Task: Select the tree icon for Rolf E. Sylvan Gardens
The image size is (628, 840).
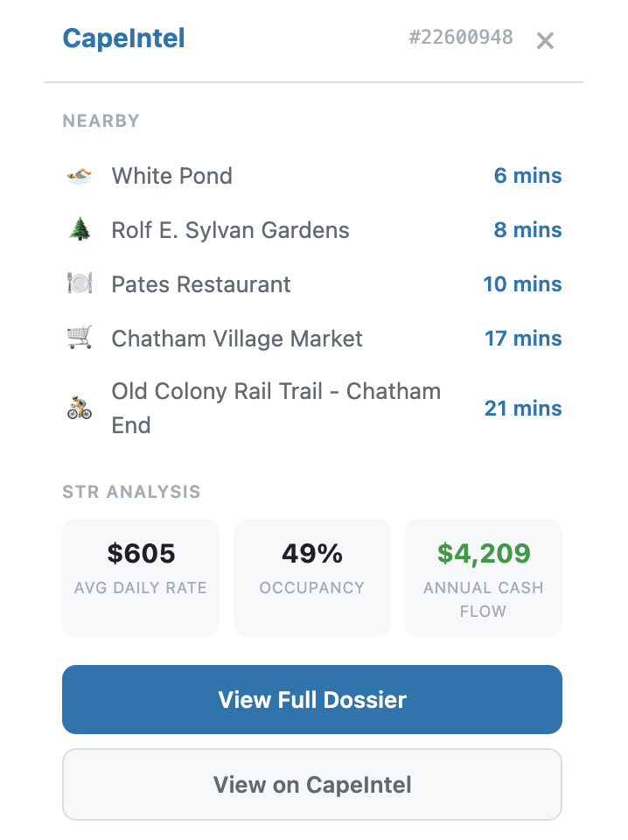Action: (79, 230)
